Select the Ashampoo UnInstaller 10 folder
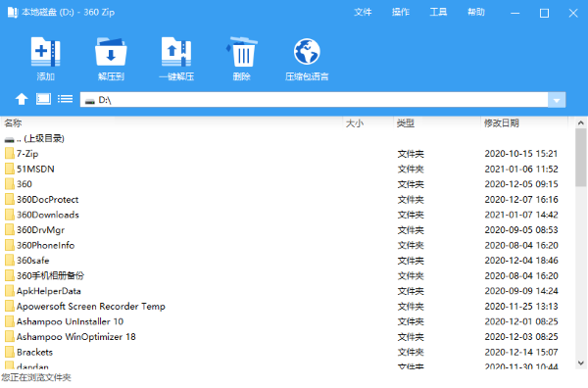 tap(70, 321)
